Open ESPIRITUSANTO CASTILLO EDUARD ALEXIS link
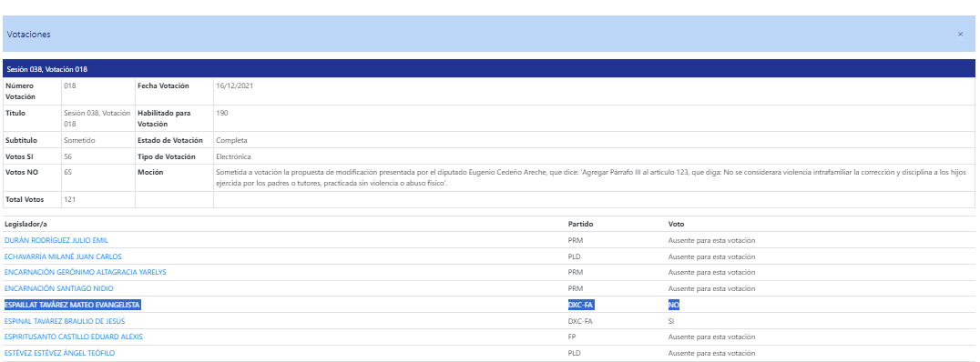Viewport: 980px width, 362px height. 73,337
